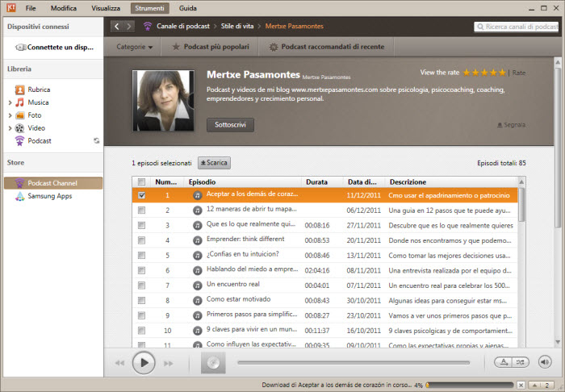This screenshot has height=392, width=565.
Task: Tick the select-all checkbox in the header
Action: click(x=142, y=182)
